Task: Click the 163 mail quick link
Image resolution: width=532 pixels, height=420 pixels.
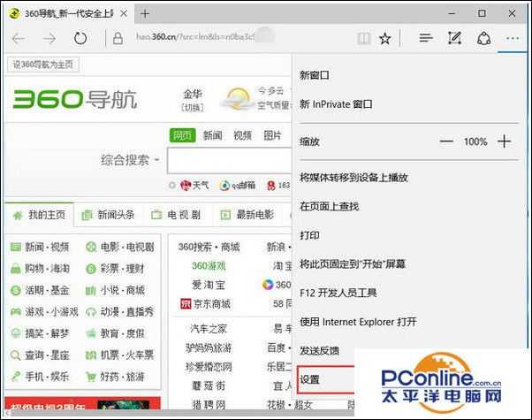Action: coord(278,186)
